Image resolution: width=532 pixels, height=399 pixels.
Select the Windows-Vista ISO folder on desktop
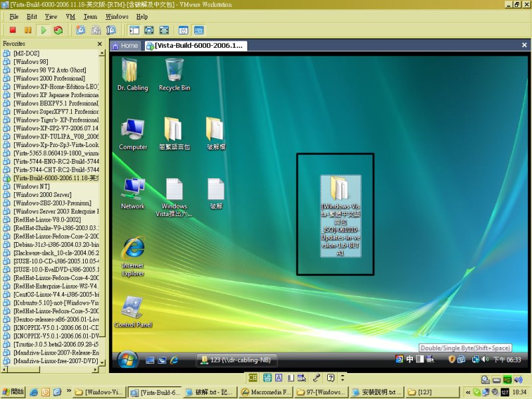[340, 216]
